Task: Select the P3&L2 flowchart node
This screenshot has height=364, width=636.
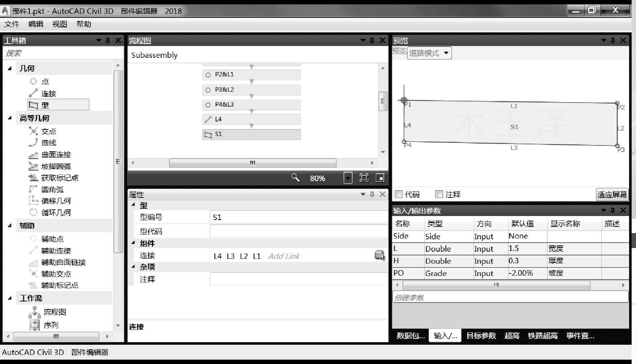Action: [x=252, y=90]
